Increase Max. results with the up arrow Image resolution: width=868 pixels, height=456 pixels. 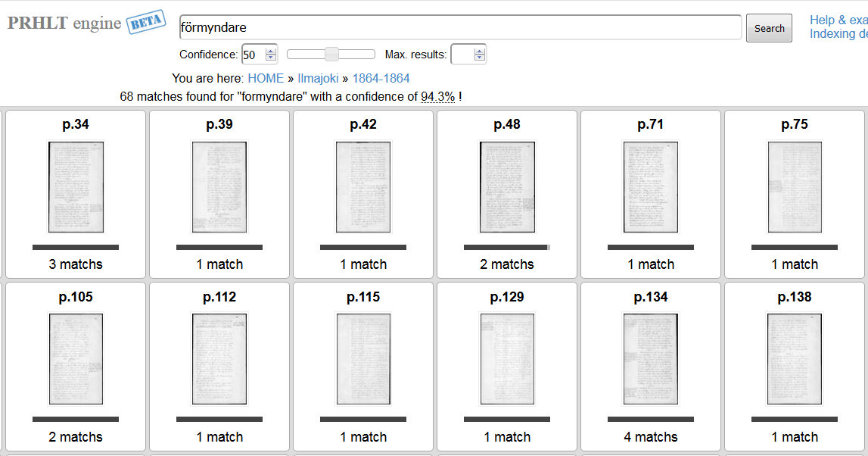click(x=479, y=50)
